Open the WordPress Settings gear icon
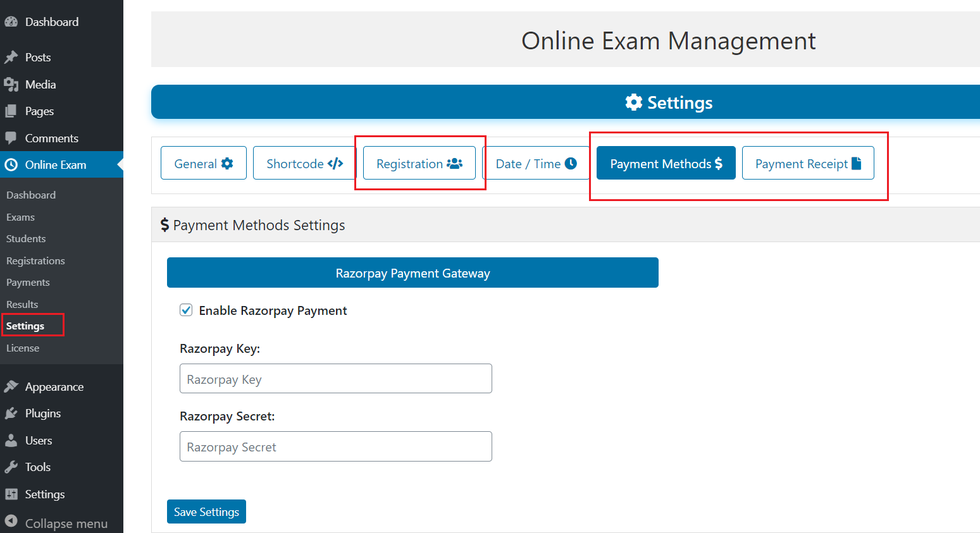 [13, 494]
